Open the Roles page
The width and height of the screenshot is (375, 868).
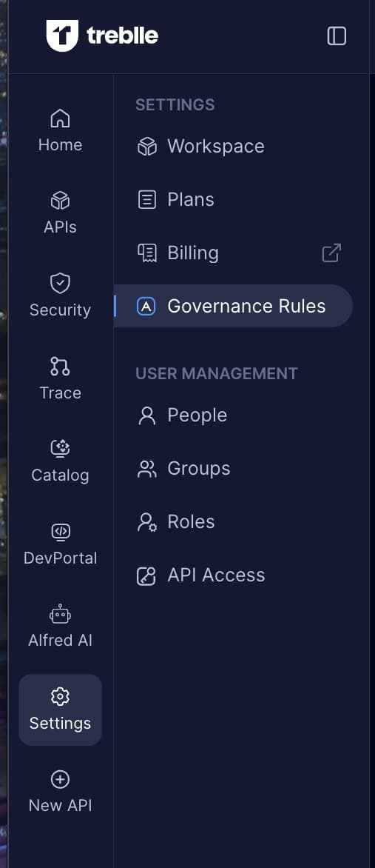(x=234, y=521)
